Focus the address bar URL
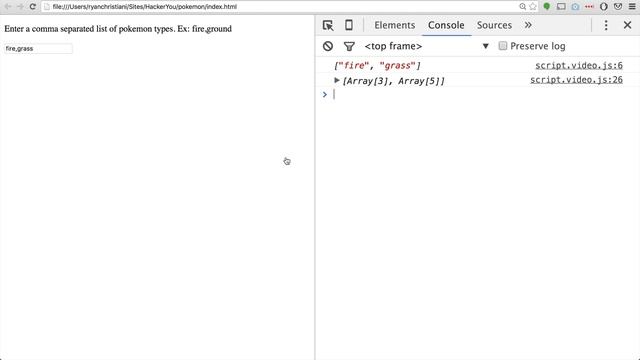This screenshot has height=360, width=640. pyautogui.click(x=144, y=7)
